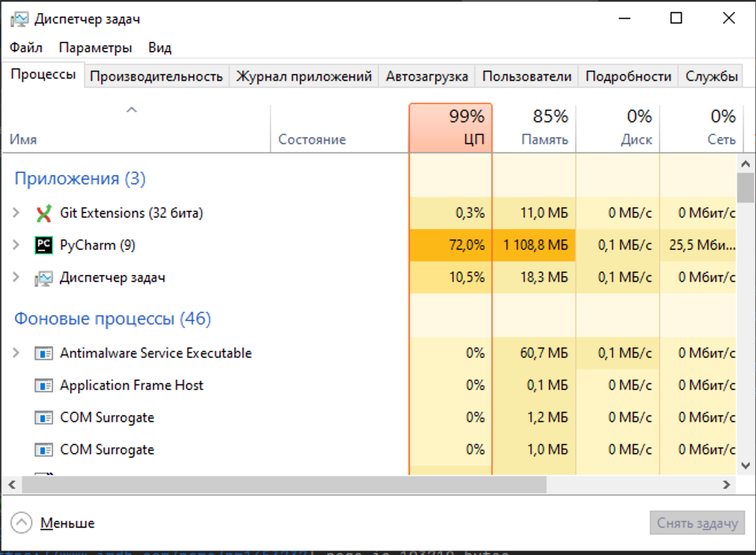Screen dimensions: 756x555
Task: Click PyCharm's 25,5 Мбит network cell
Action: 698,245
